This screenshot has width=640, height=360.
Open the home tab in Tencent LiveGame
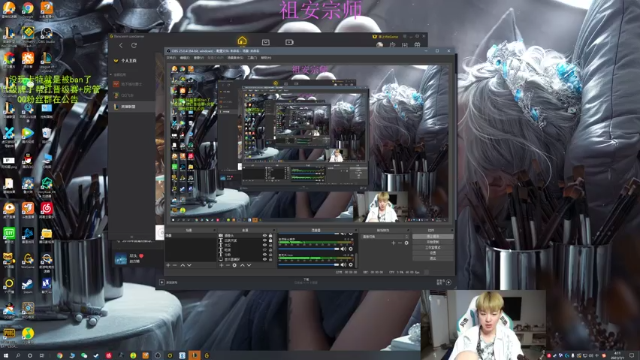point(242,41)
